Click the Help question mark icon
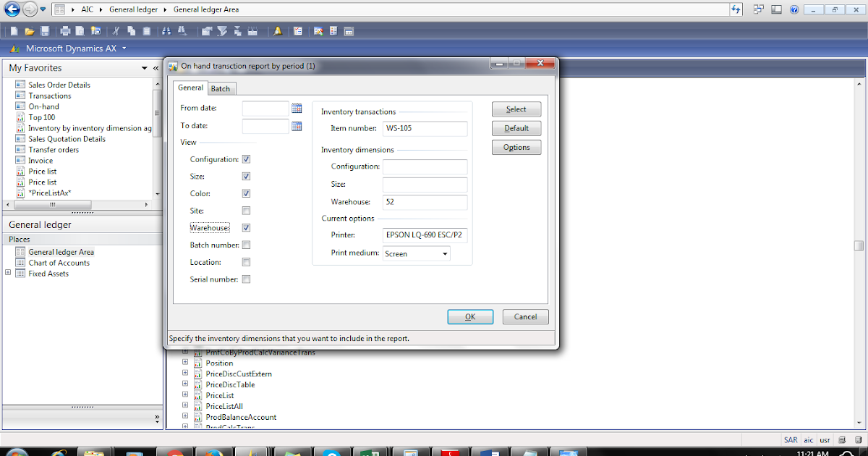 click(793, 9)
